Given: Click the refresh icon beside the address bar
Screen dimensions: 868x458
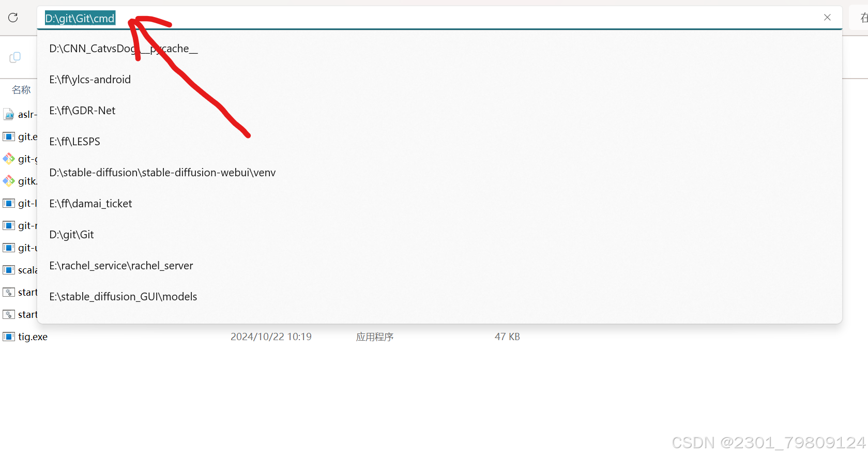Looking at the screenshot, I should pos(13,18).
